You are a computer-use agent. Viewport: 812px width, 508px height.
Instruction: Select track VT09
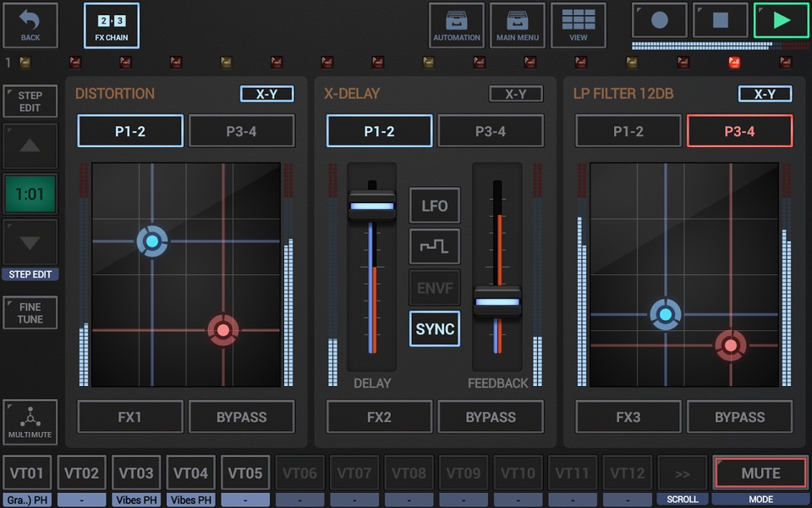point(464,472)
